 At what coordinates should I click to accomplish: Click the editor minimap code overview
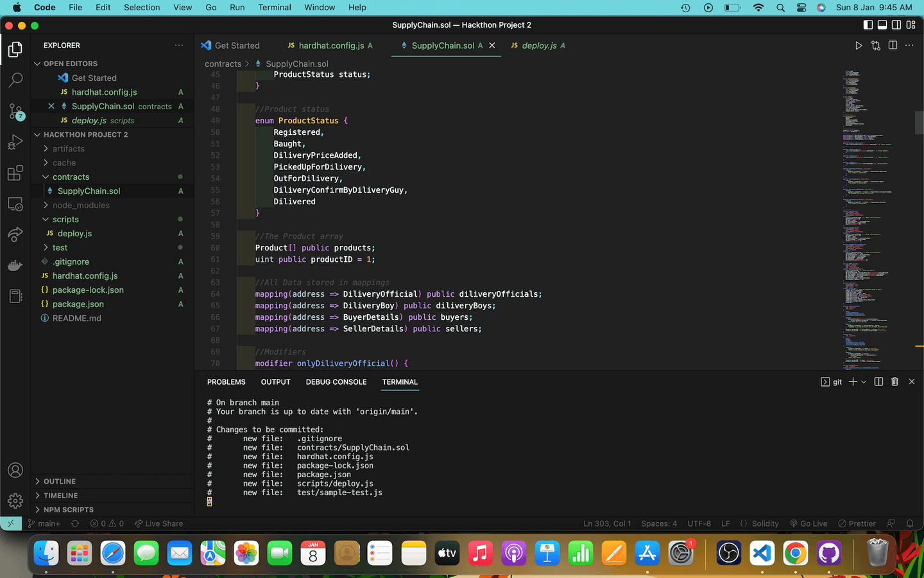(x=877, y=218)
